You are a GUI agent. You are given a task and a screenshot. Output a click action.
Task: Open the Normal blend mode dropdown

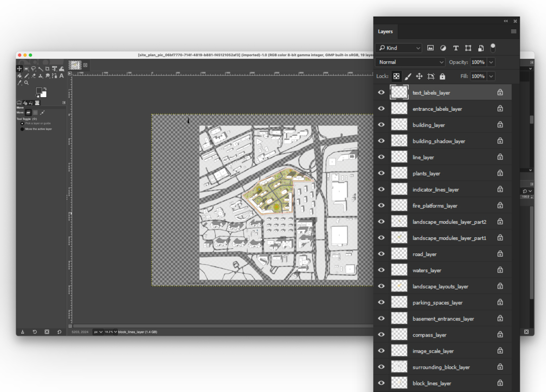coord(410,62)
